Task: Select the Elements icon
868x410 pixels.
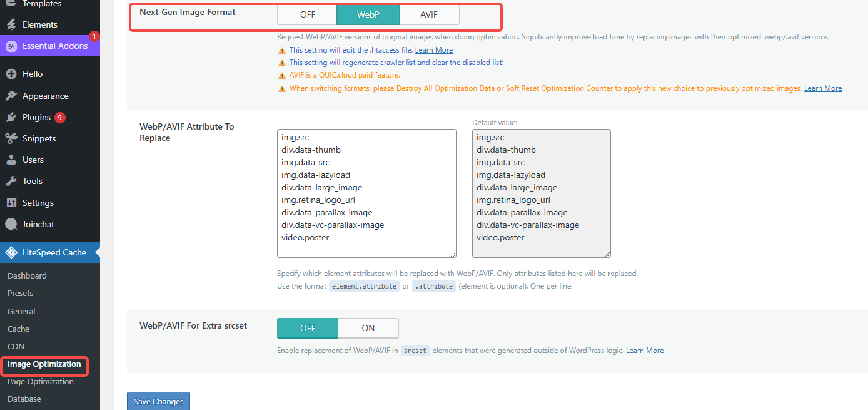Action: point(13,25)
